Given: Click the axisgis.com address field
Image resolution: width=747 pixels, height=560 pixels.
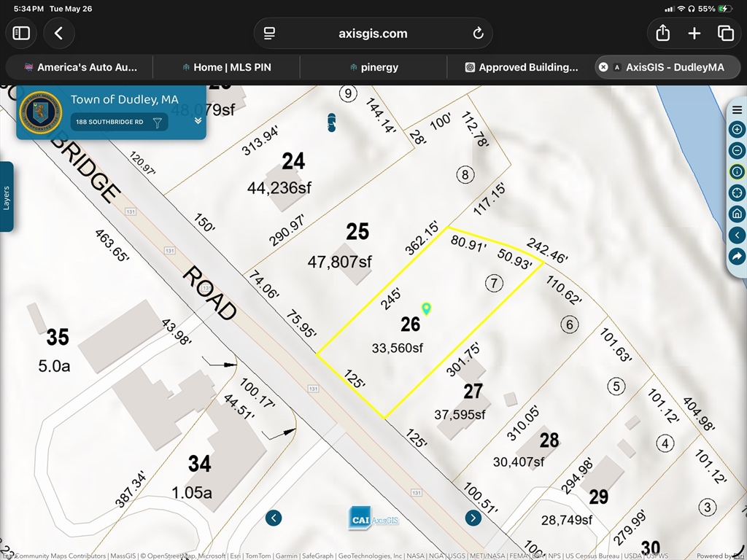Looking at the screenshot, I should tap(373, 34).
